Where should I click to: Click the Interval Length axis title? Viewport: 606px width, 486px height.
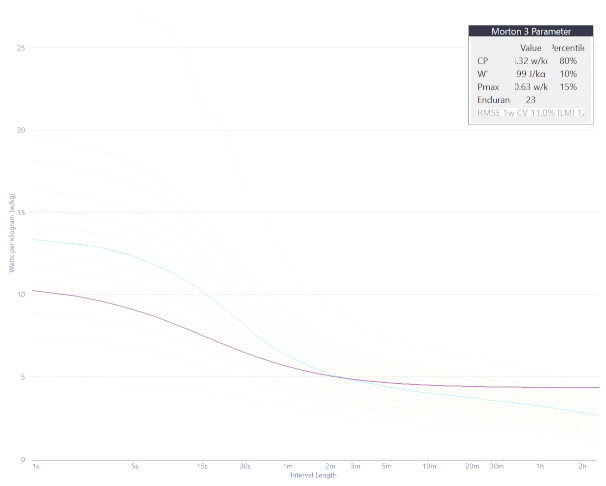click(313, 475)
